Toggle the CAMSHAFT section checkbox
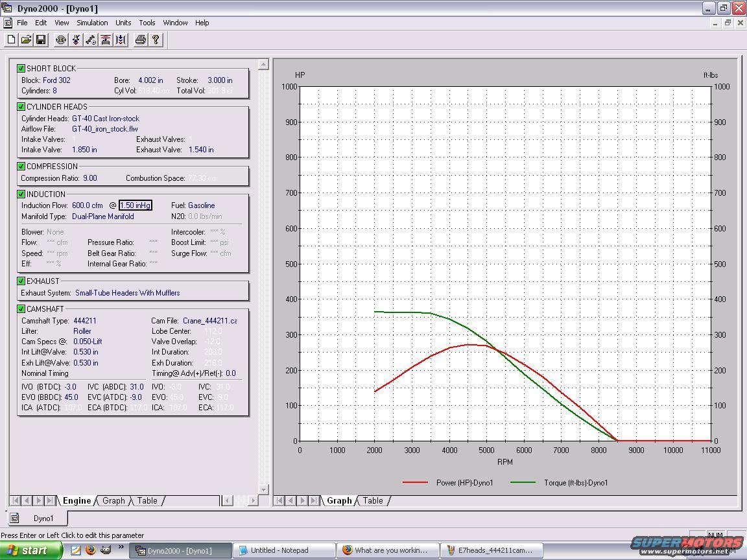The height and width of the screenshot is (560, 747). [x=21, y=309]
